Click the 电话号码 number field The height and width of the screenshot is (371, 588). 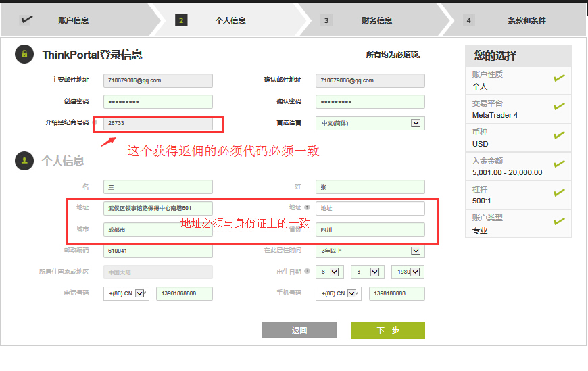[184, 293]
